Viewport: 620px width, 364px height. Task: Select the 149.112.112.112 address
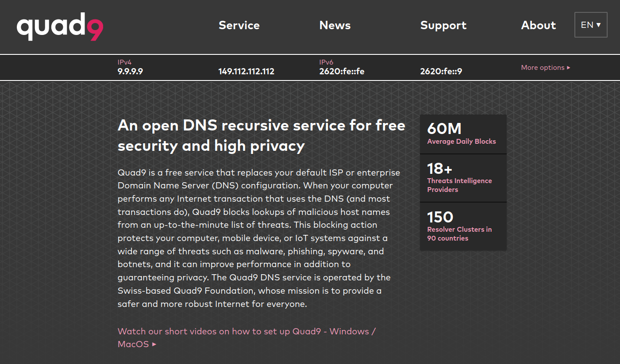246,71
